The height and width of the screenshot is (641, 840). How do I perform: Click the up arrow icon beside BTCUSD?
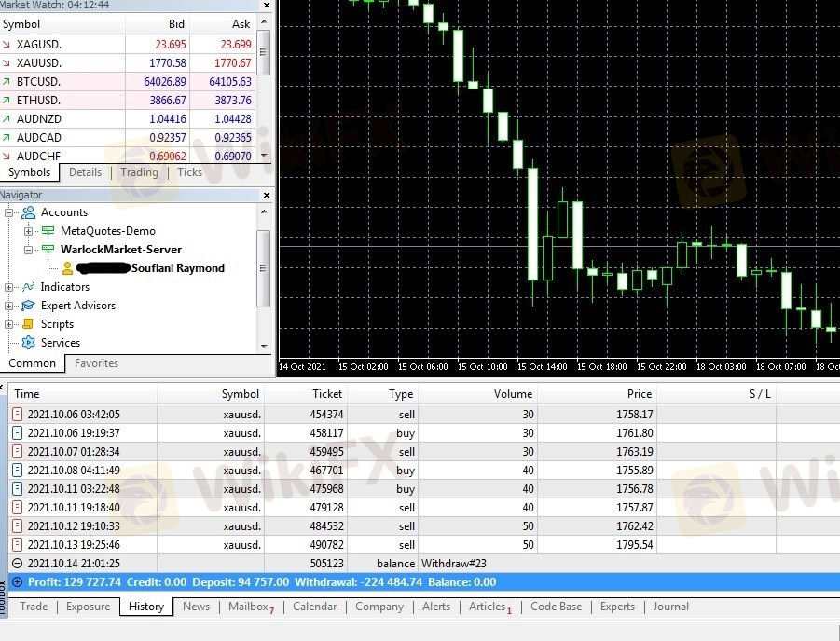point(7,82)
